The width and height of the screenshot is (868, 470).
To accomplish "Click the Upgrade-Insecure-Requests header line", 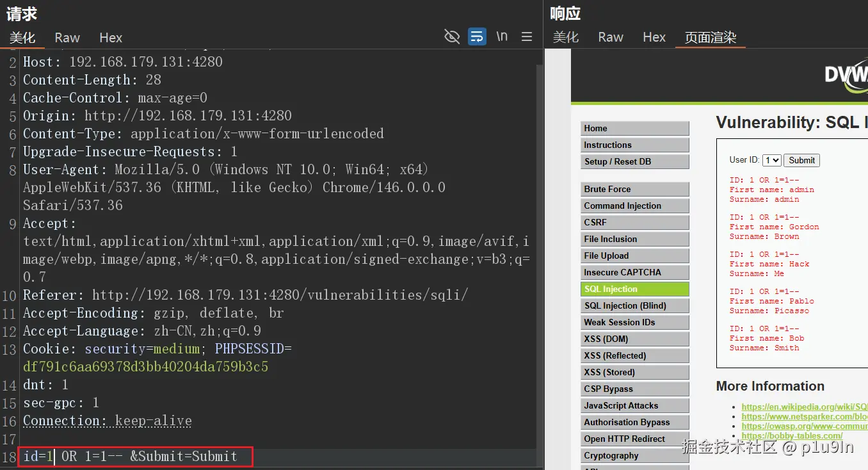I will click(131, 151).
